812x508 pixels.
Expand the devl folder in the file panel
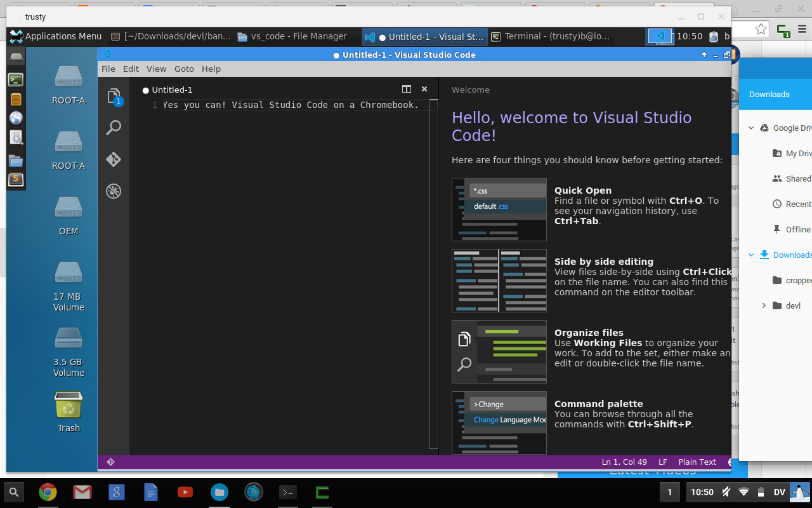point(764,305)
